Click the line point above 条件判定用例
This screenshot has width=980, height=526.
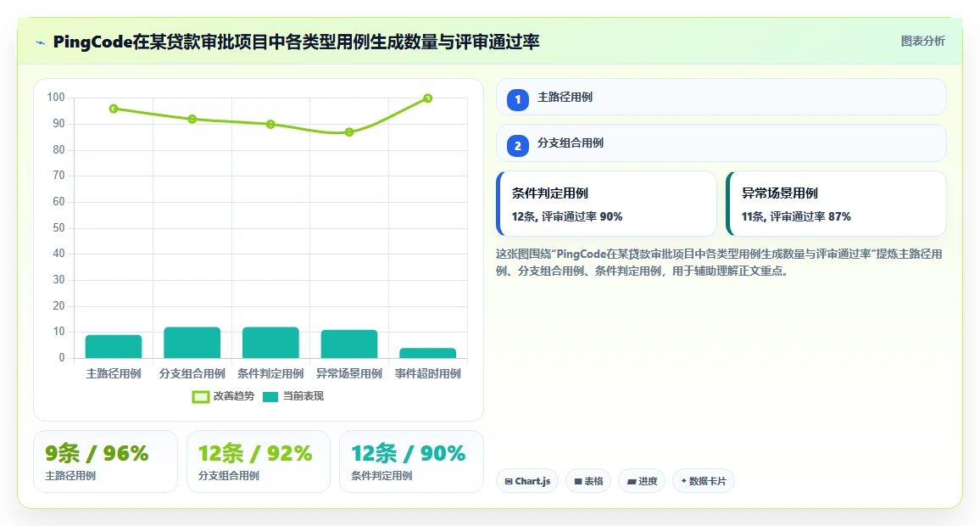coord(270,125)
